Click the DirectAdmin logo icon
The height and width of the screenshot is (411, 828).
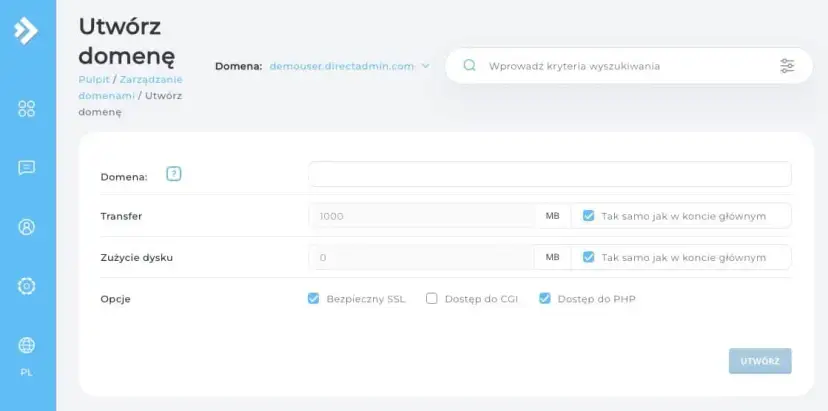point(26,31)
